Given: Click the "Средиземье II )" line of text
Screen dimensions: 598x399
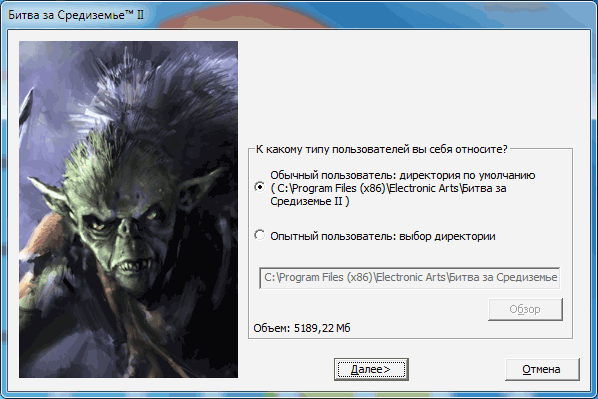Looking at the screenshot, I should (310, 201).
